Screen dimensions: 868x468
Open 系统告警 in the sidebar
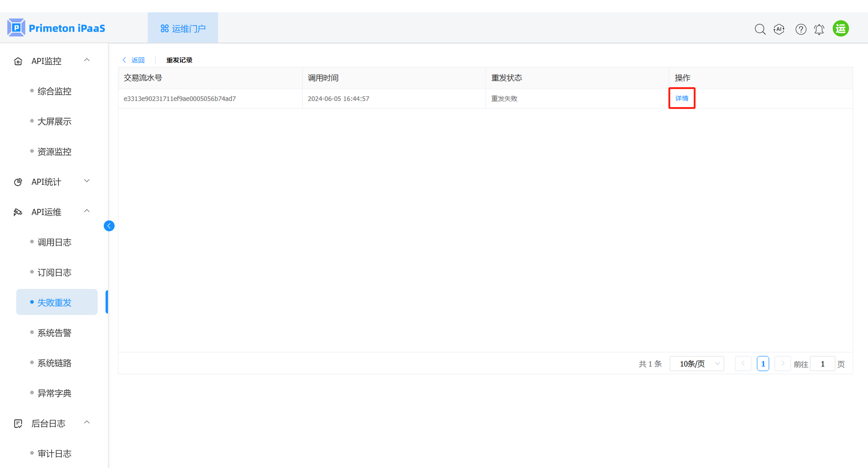(54, 333)
